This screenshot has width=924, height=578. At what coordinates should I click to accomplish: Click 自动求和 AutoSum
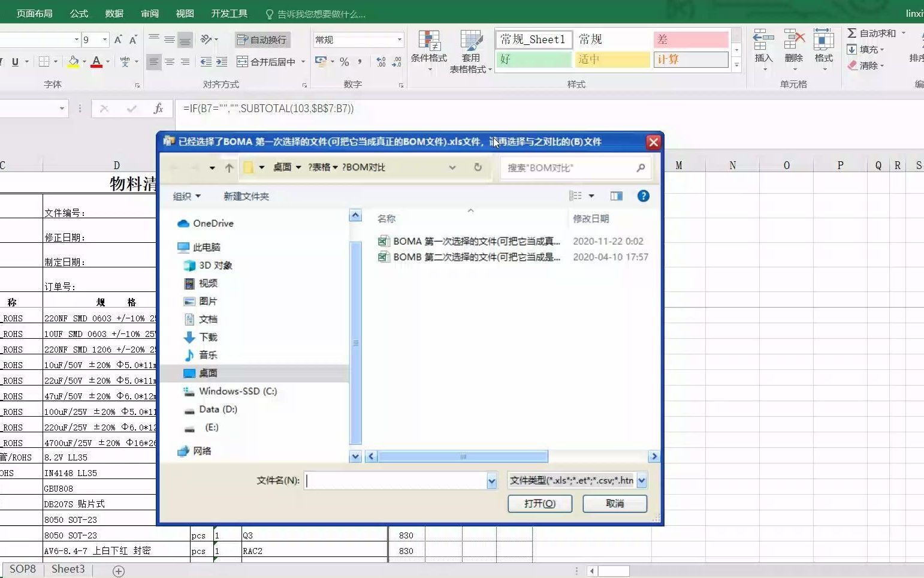(872, 33)
